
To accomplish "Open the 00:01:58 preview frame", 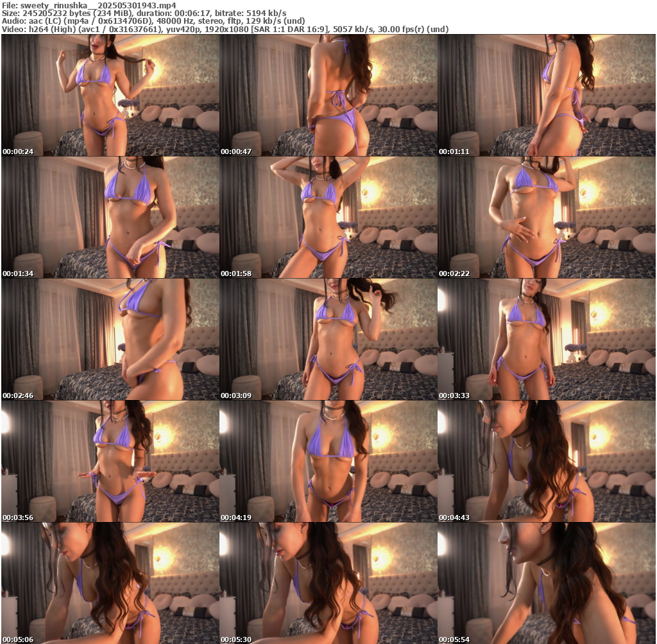I will (x=328, y=217).
